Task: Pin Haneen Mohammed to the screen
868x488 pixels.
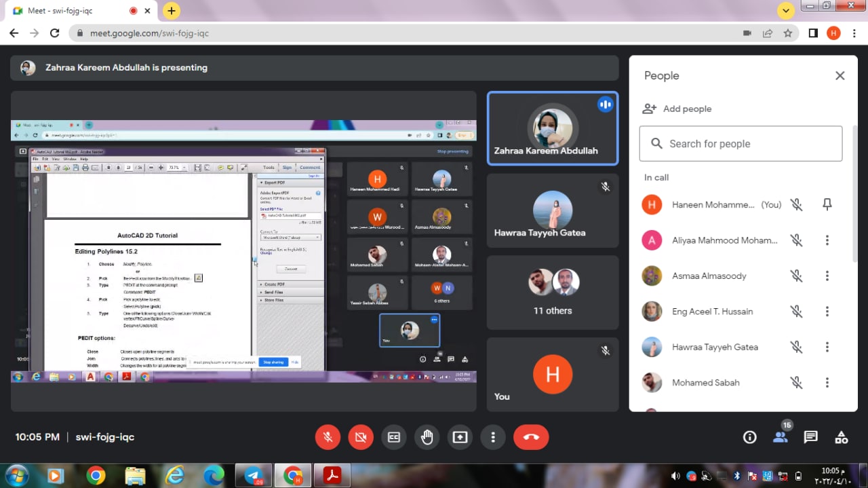Action: tap(827, 204)
